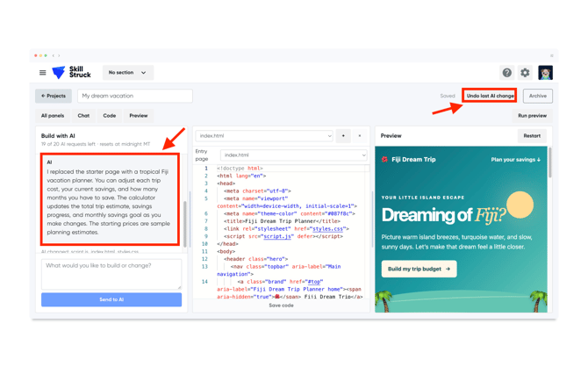The width and height of the screenshot is (588, 367).
Task: Go back to Projects
Action: tap(54, 96)
